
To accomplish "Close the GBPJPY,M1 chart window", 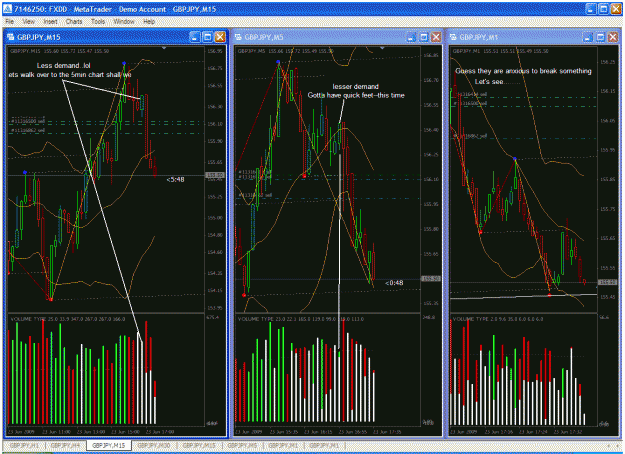I will tap(613, 37).
